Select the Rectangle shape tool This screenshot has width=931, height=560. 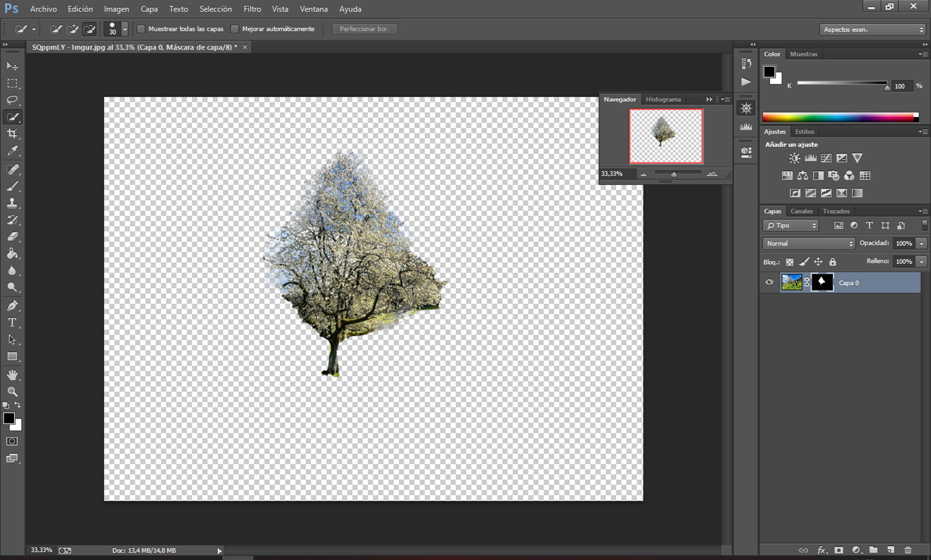(x=12, y=357)
